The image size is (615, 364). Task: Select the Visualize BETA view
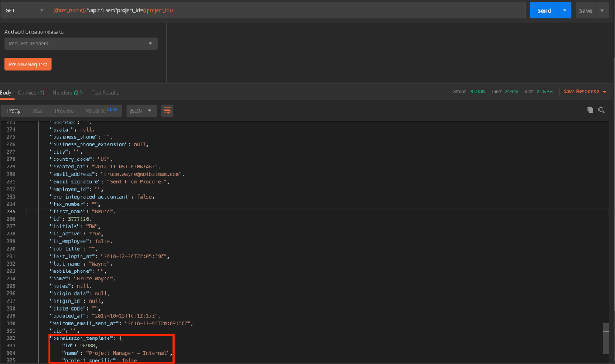tap(101, 111)
